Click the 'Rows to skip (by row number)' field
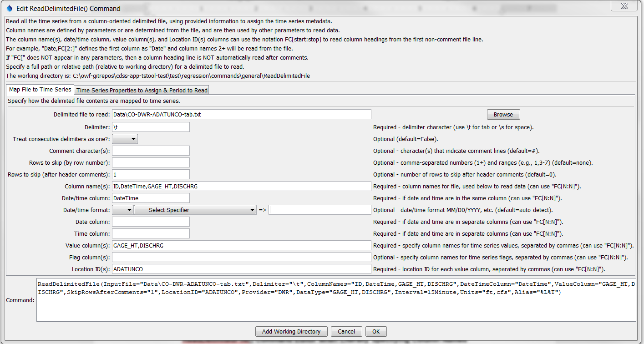The image size is (644, 344). tap(151, 162)
